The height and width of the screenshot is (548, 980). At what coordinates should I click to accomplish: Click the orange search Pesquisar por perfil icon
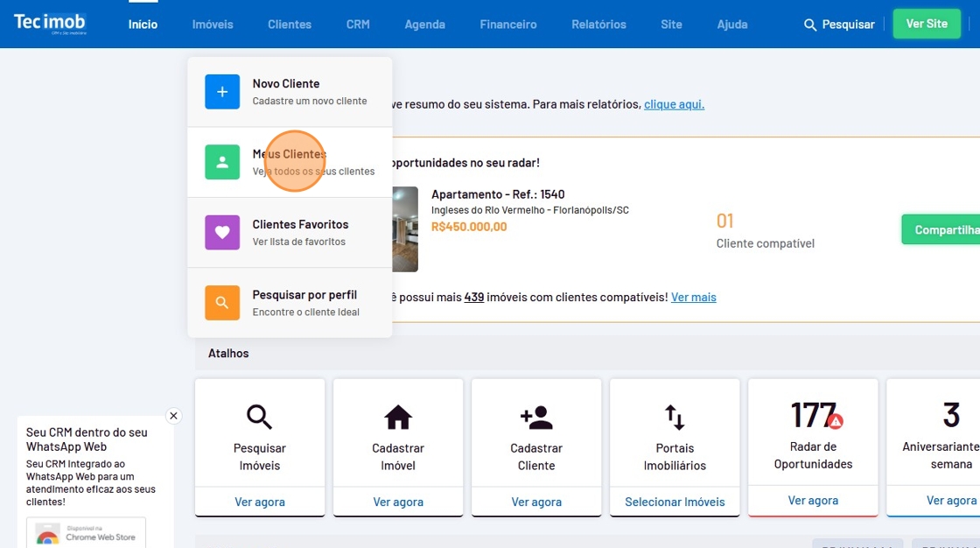(222, 303)
